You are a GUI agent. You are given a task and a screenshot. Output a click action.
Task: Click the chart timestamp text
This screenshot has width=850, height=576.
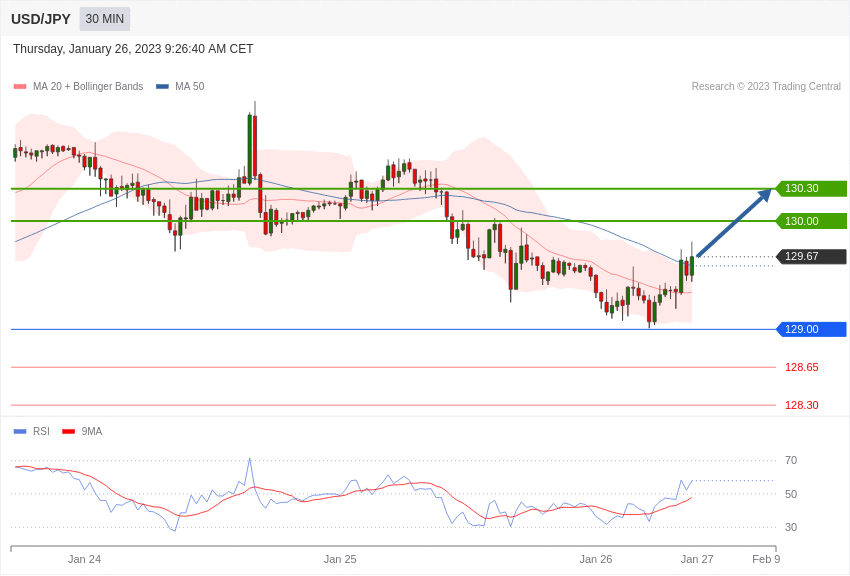(x=133, y=49)
